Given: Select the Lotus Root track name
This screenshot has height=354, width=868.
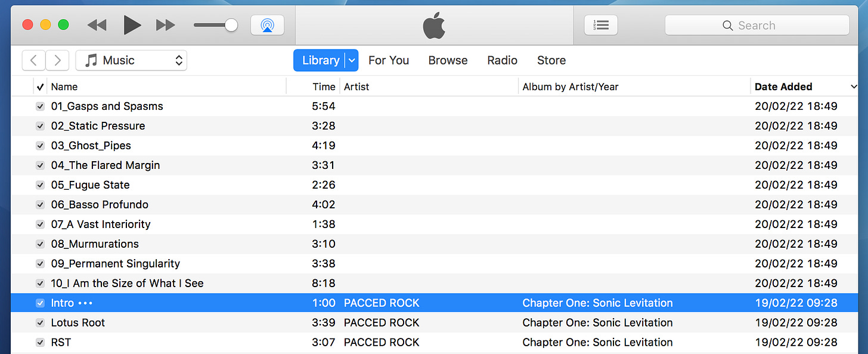Looking at the screenshot, I should [78, 323].
